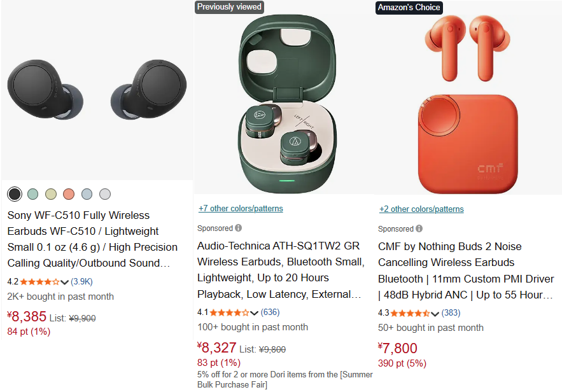Screen dimensions: 562x392
Task: View the 636 reviews for Audio-Technica
Action: pos(270,312)
